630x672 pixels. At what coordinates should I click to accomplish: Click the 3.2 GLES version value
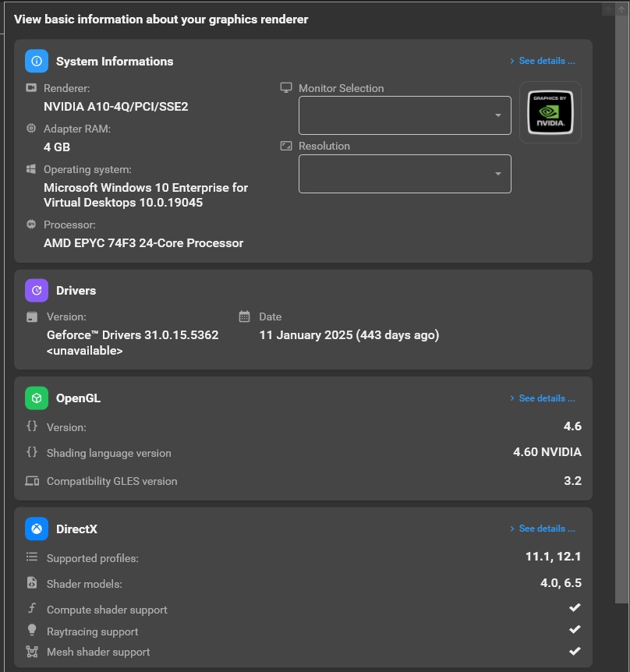(x=572, y=480)
